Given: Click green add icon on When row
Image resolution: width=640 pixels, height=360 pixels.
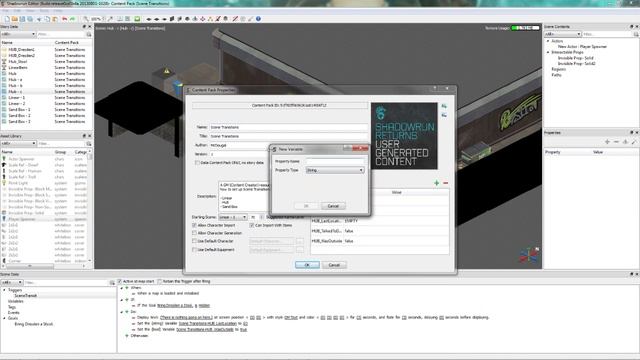Looking at the screenshot, I should 127,288.
